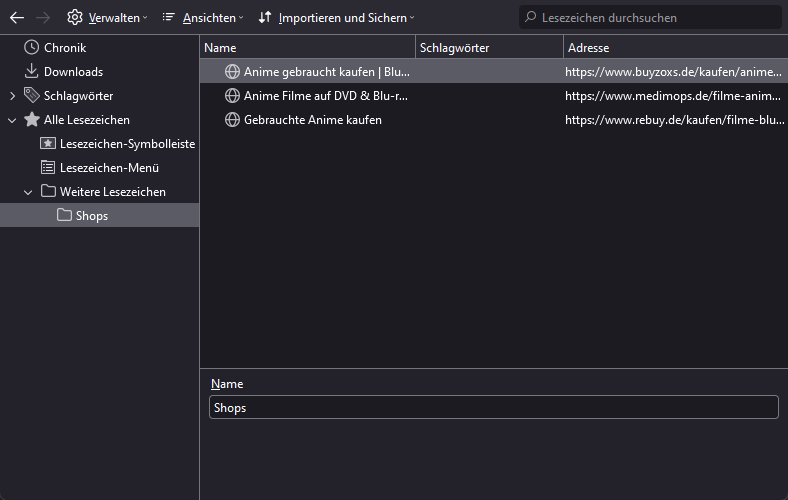Image resolution: width=788 pixels, height=500 pixels.
Task: Click the Name text field containing Shops
Action: [493, 407]
